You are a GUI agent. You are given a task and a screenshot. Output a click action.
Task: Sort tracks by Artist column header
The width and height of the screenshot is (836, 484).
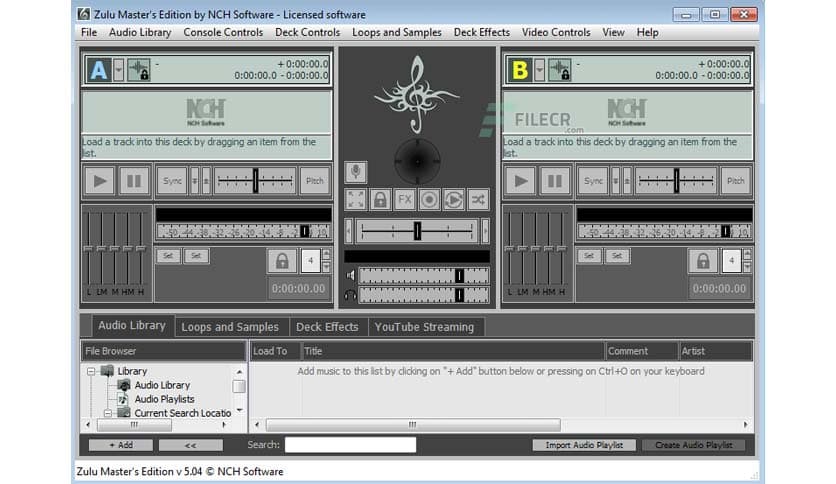tap(716, 351)
